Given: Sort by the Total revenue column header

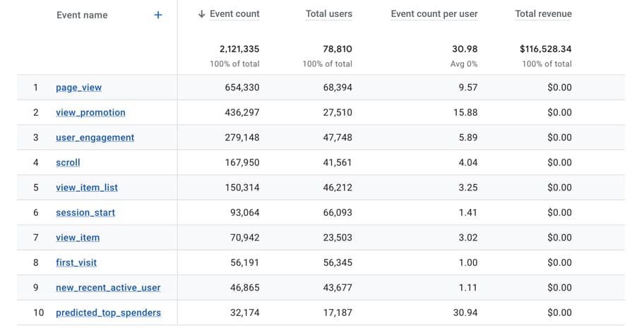Looking at the screenshot, I should coord(544,14).
